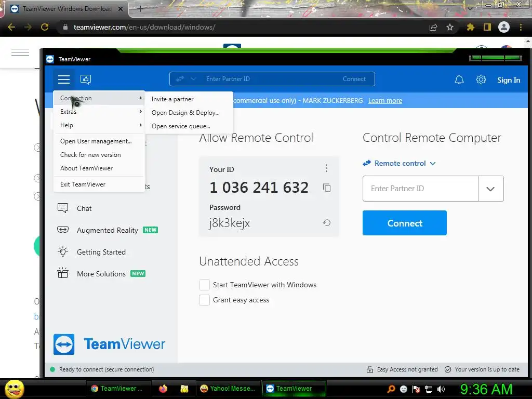Click the password text j8k3kejx
The width and height of the screenshot is (532, 399).
[x=229, y=223]
